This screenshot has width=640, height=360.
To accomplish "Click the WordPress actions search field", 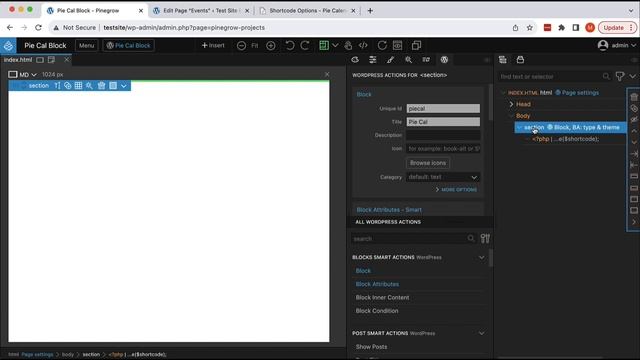I will [x=413, y=239].
